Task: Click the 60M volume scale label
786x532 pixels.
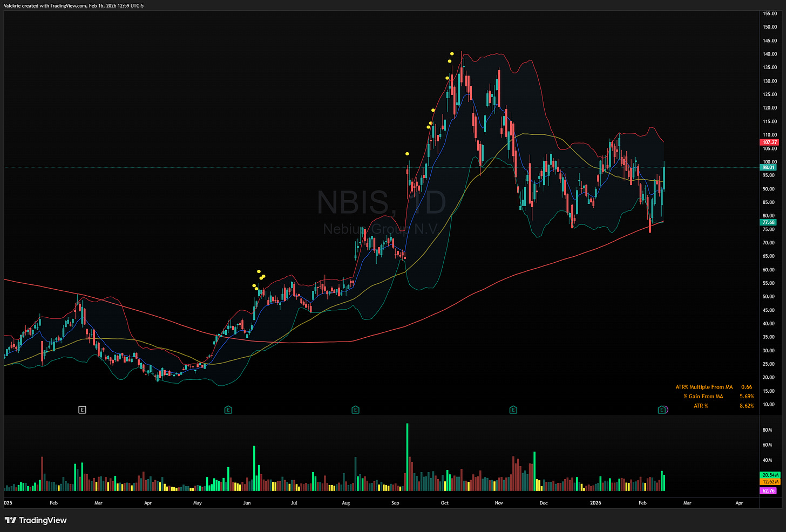Action: [767, 445]
